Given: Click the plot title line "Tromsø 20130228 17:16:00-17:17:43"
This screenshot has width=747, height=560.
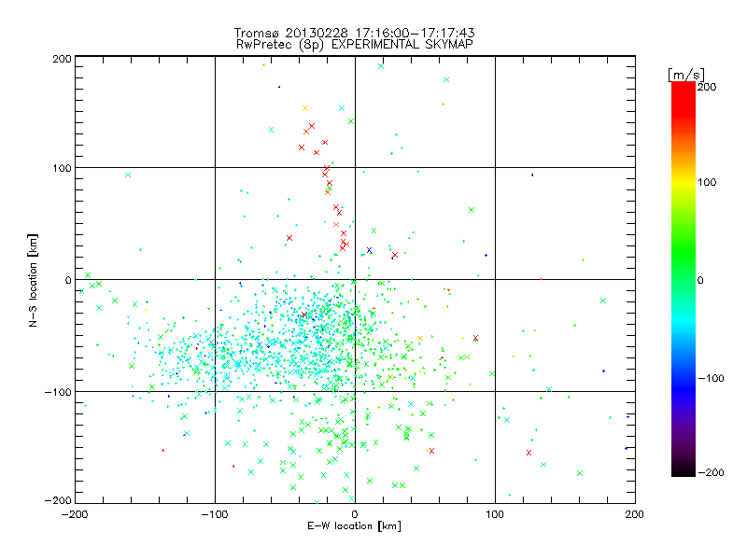Looking at the screenshot, I should click(354, 33).
